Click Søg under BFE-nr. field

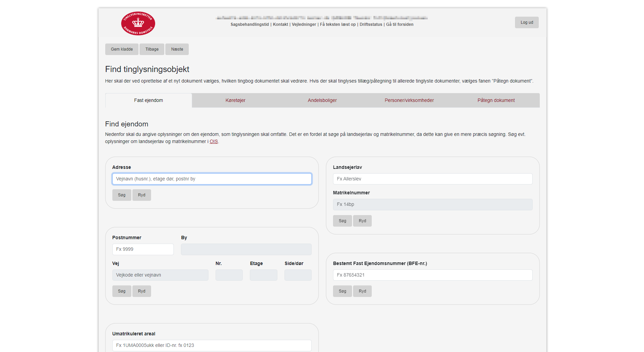342,291
